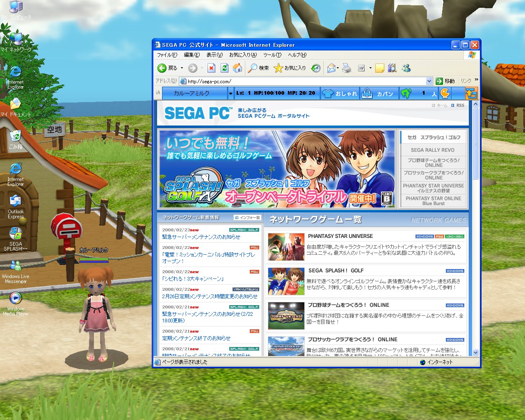525x420 pixels.
Task: Click the ホーム link on SEGA PC header
Action: [x=440, y=105]
